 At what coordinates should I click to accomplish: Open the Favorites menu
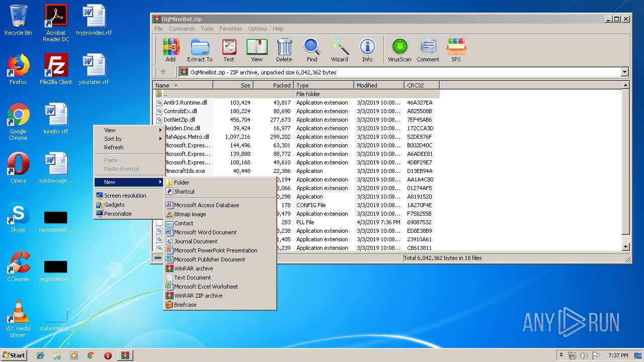(230, 29)
